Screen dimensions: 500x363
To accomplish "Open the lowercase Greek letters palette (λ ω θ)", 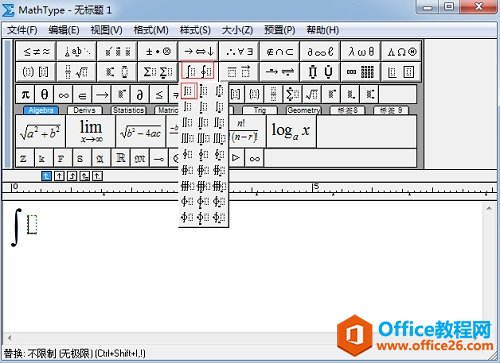I will point(361,51).
